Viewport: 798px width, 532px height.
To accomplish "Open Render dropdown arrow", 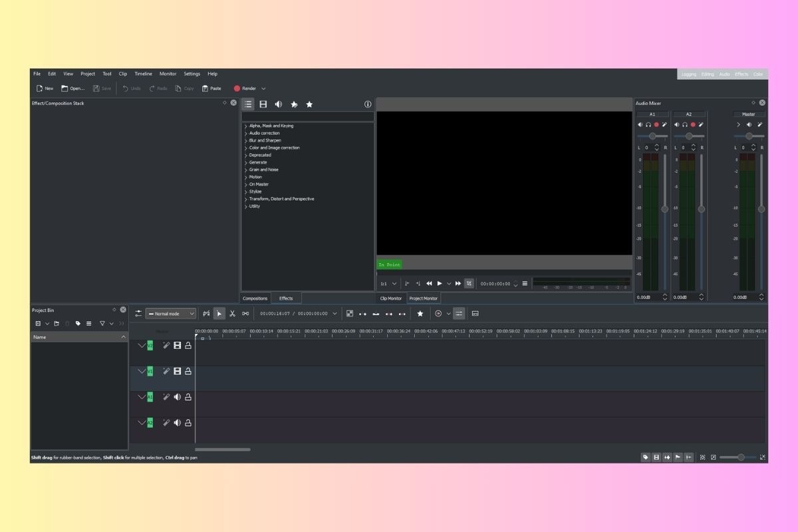I will pos(263,88).
